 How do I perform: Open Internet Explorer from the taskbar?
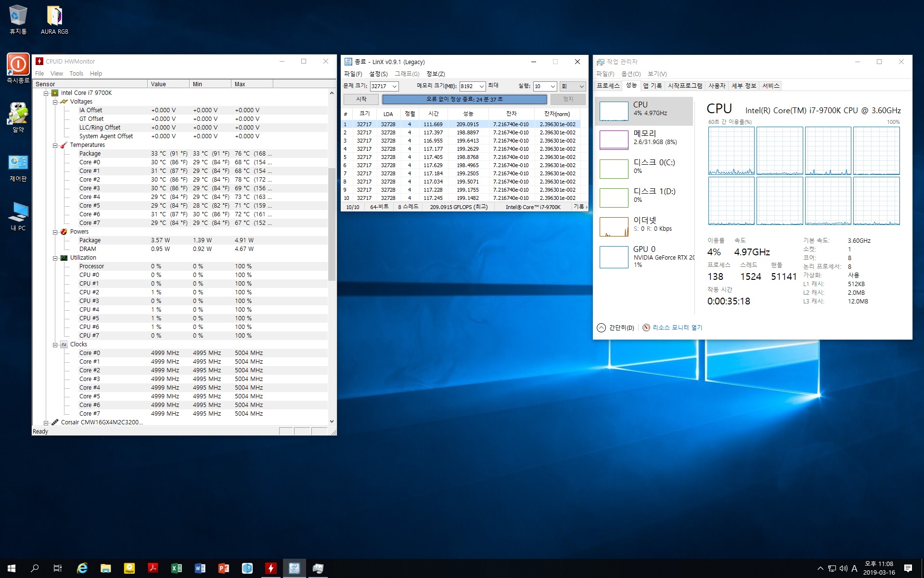82,568
